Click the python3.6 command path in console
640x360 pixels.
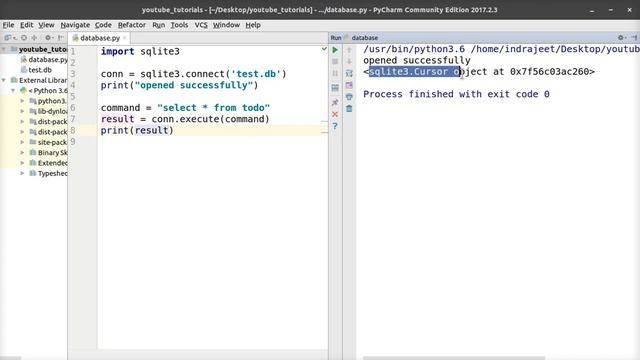pyautogui.click(x=414, y=49)
